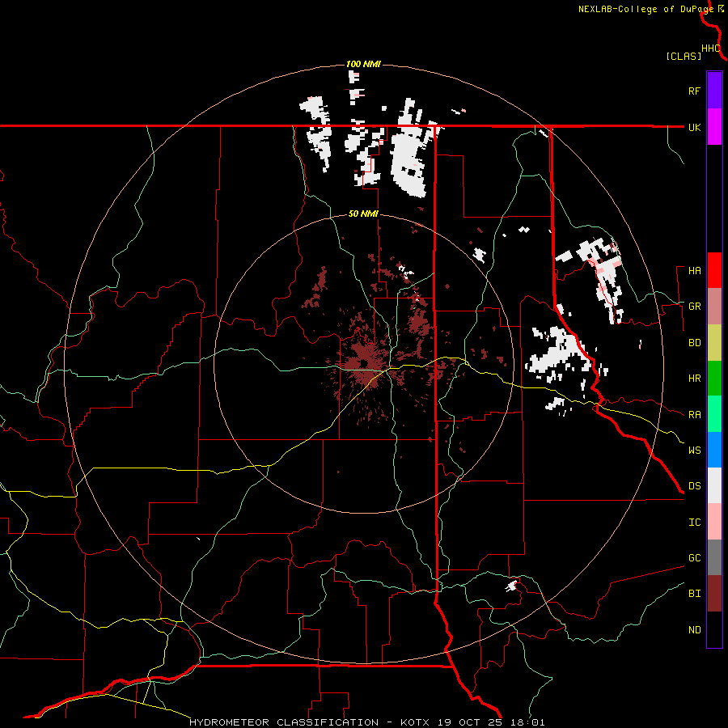Click the KOTX station identifier

(x=417, y=722)
